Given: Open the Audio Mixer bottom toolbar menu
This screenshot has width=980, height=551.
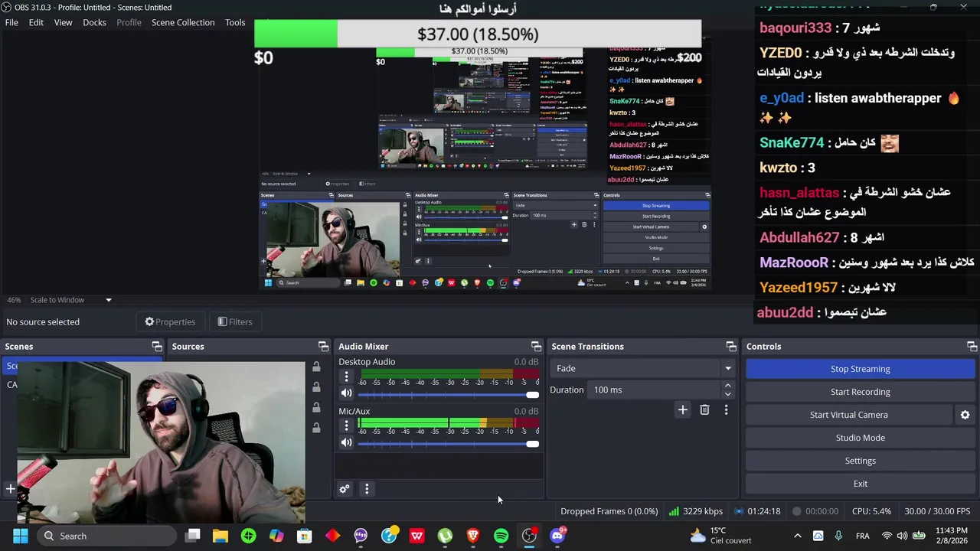Looking at the screenshot, I should [367, 489].
